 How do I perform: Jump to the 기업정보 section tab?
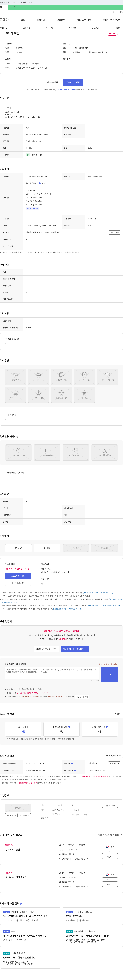118,28
